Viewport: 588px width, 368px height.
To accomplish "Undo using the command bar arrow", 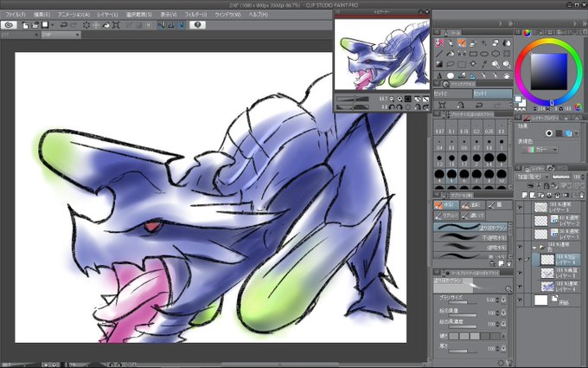I will pos(64,25).
